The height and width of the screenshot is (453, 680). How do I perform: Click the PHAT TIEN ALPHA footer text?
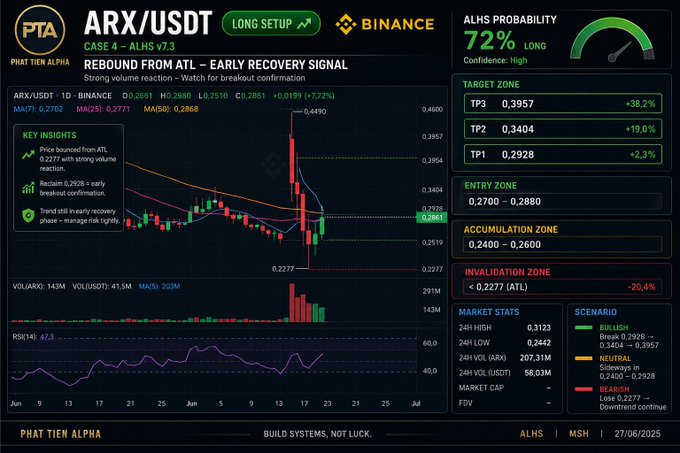coord(61,434)
